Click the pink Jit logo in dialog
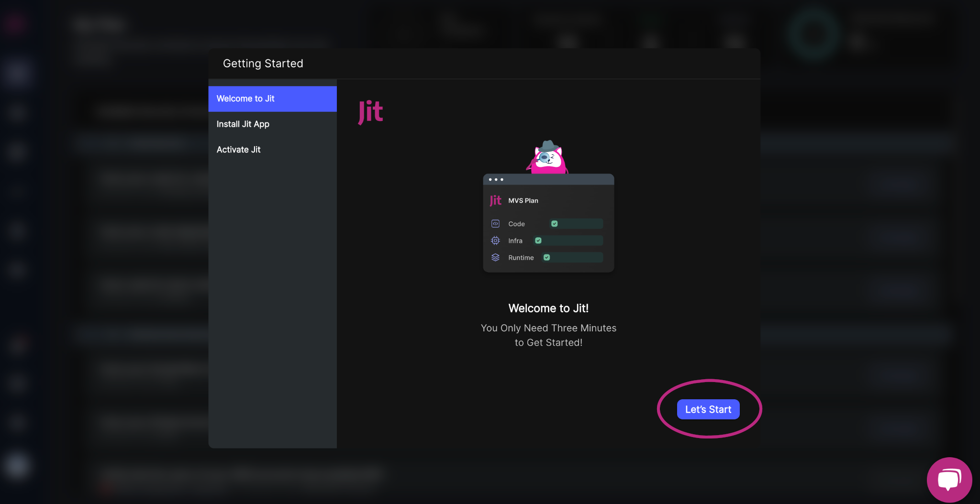This screenshot has width=980, height=504. (371, 112)
